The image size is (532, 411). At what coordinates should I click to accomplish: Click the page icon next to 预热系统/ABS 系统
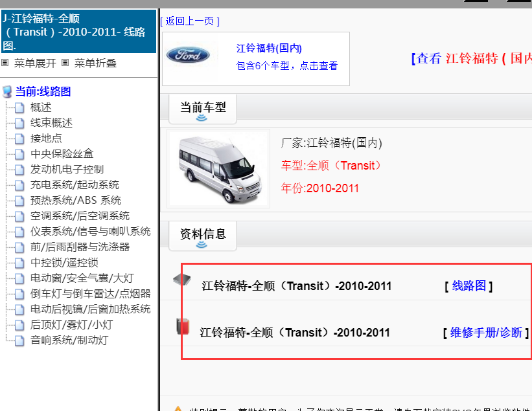point(19,201)
